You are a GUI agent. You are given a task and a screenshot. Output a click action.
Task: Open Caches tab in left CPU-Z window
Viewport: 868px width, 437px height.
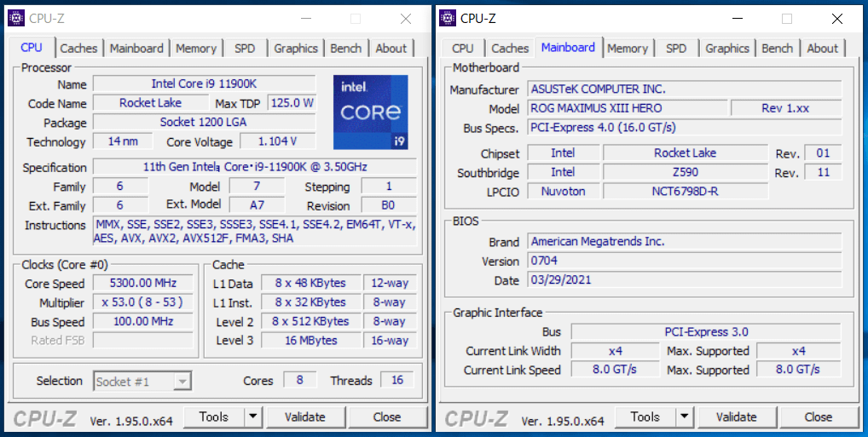(78, 48)
